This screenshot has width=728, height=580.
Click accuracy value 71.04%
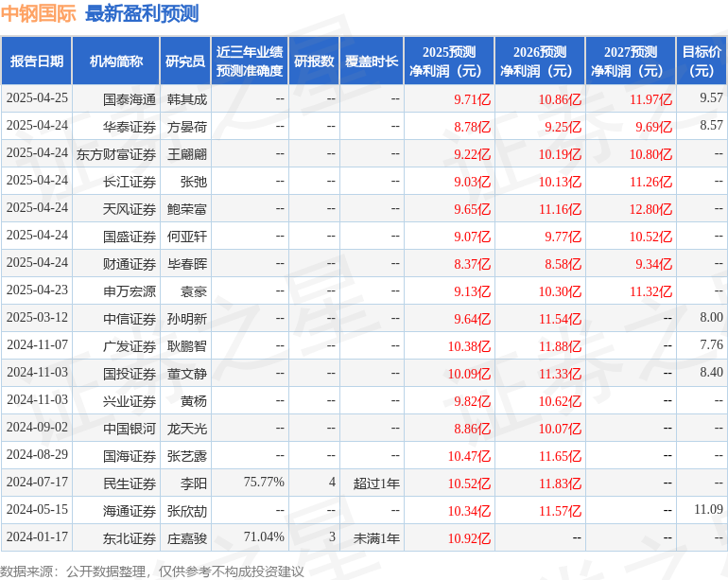coord(264,536)
